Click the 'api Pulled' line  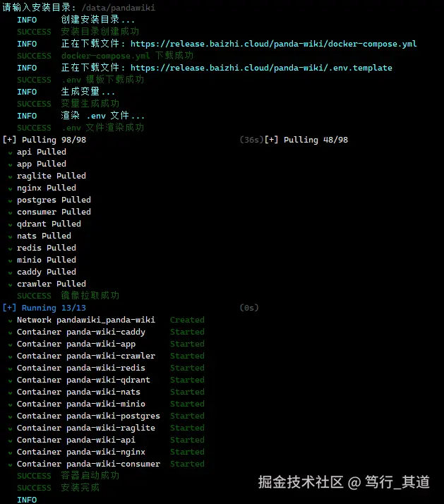tap(42, 152)
